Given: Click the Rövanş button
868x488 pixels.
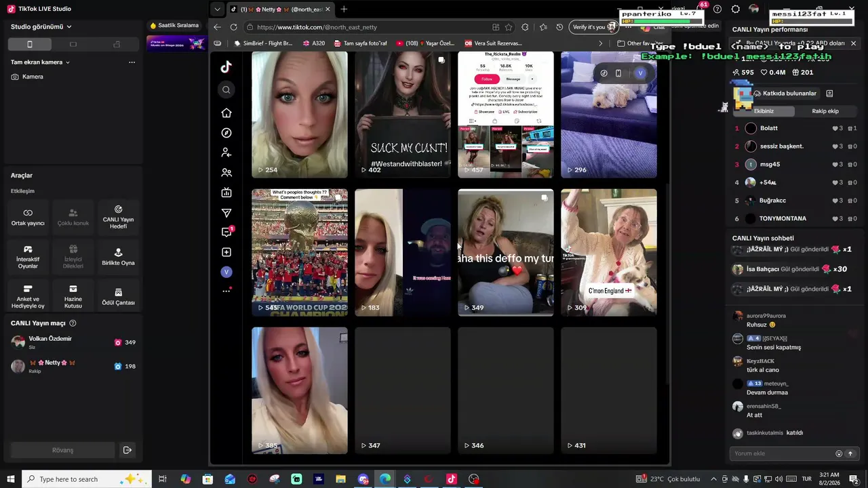Looking at the screenshot, I should [62, 450].
